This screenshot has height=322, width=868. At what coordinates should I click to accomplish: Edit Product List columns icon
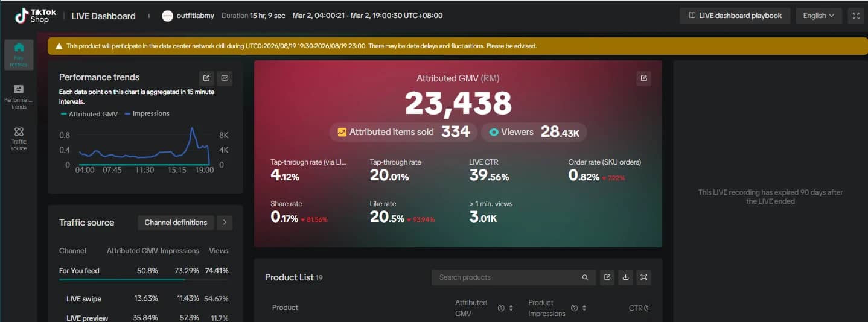click(x=608, y=277)
